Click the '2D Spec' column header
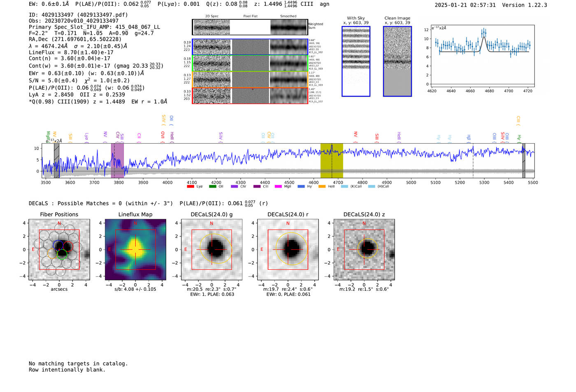576x392 pixels. [x=212, y=16]
